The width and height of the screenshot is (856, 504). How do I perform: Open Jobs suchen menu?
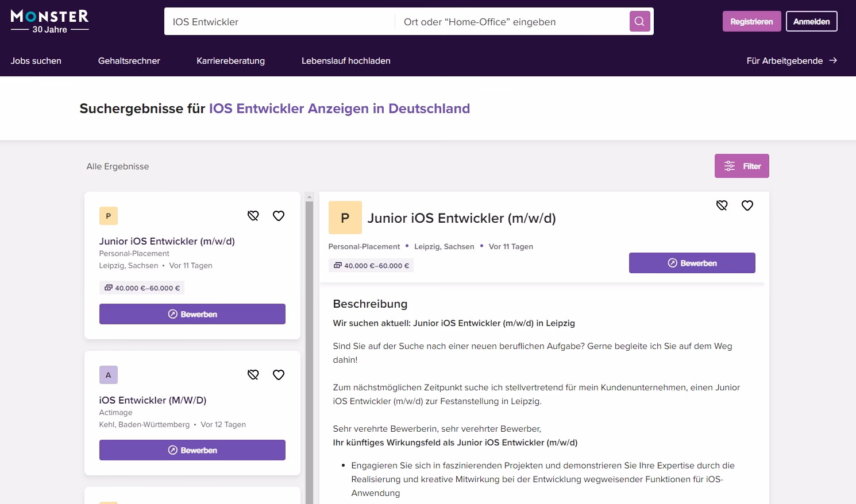click(x=36, y=61)
